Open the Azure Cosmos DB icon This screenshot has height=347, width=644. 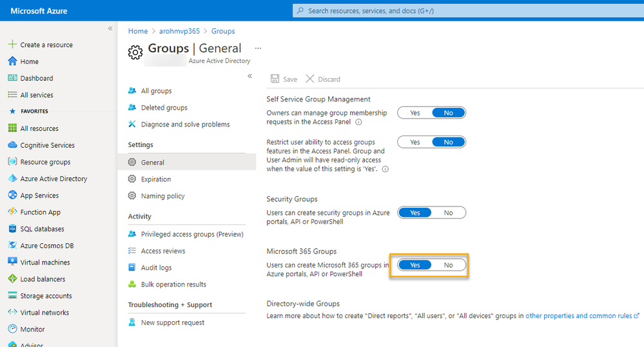click(12, 246)
